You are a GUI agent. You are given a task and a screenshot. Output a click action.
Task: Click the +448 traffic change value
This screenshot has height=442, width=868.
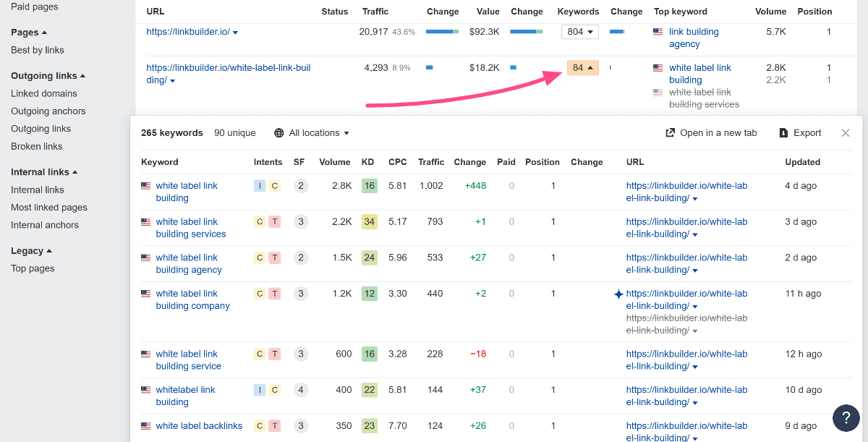(x=475, y=186)
